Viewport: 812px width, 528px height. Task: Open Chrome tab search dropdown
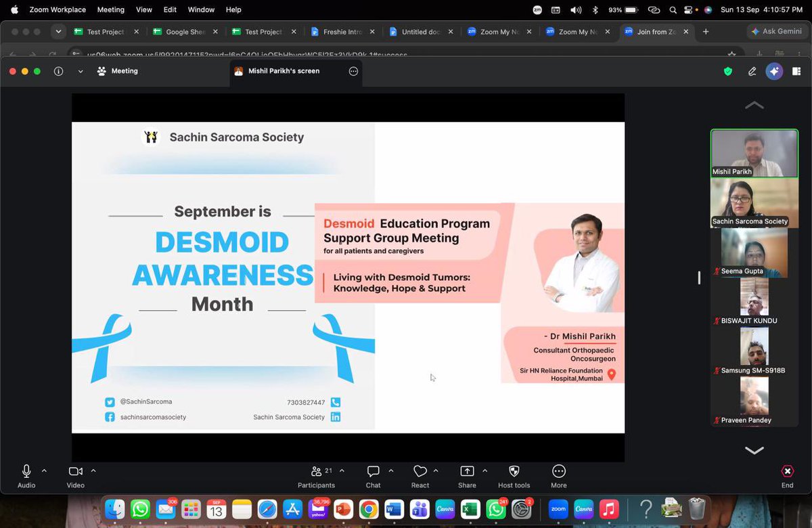[x=59, y=31]
